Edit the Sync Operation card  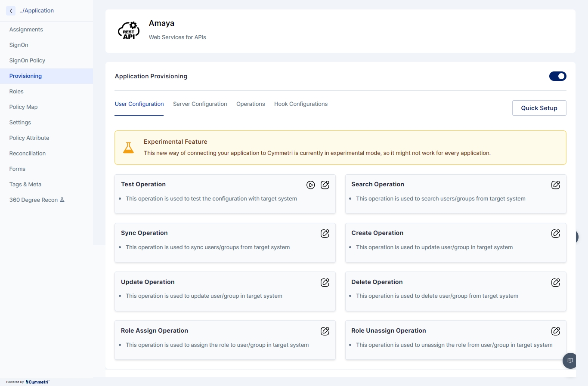point(325,233)
